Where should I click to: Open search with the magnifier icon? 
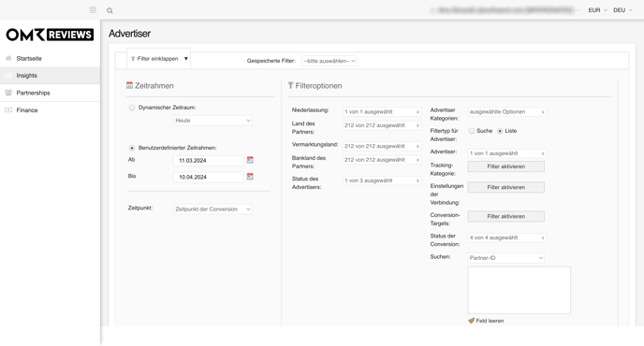(x=110, y=10)
